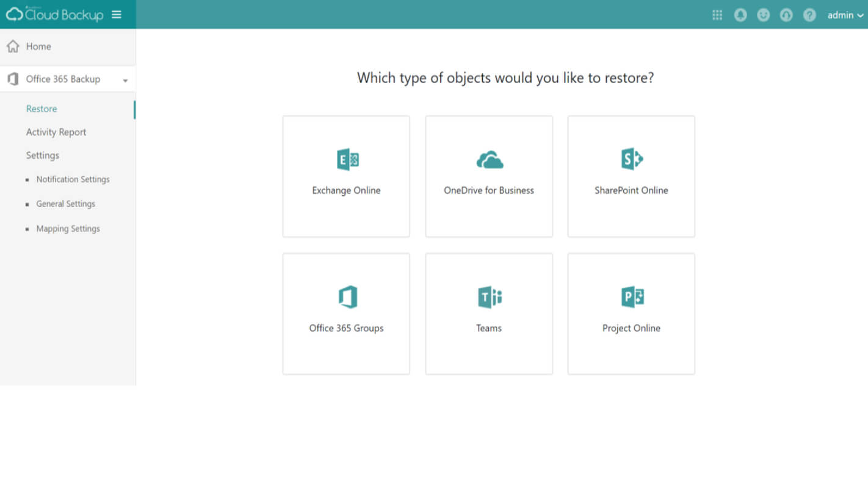Select Restore in the sidebar

pyautogui.click(x=42, y=109)
